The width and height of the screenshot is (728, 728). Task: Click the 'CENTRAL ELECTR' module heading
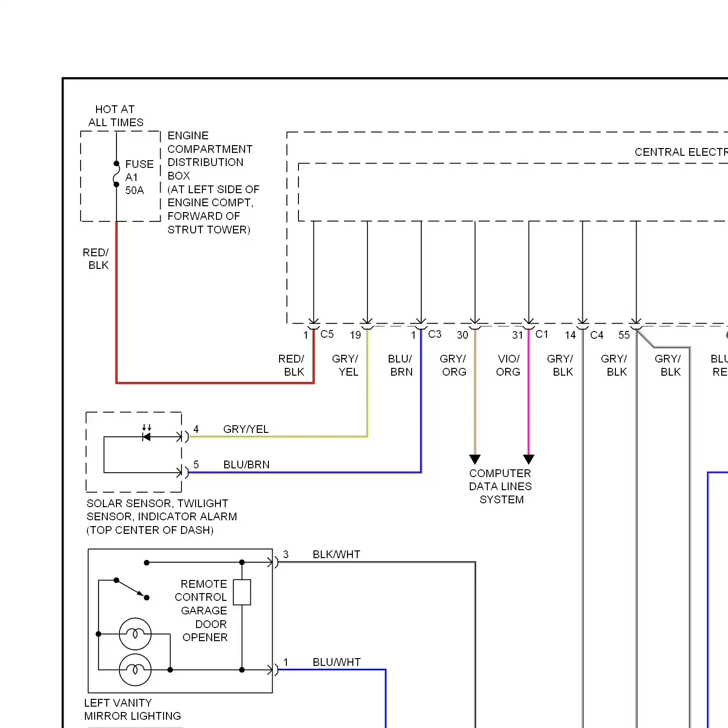click(x=681, y=152)
